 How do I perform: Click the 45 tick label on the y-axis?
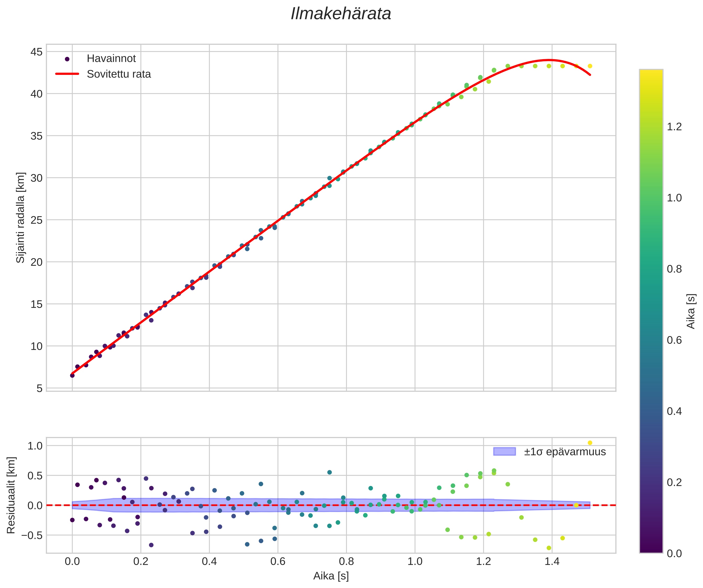(x=36, y=52)
